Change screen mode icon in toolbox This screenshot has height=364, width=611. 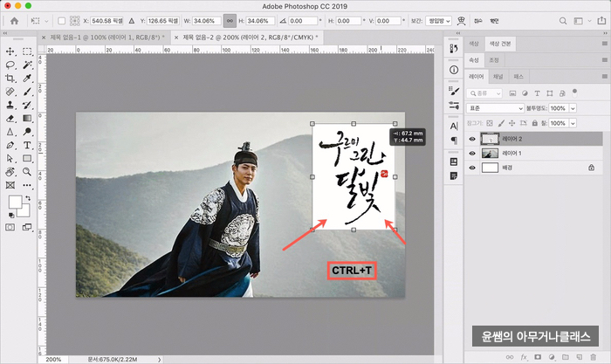tap(27, 227)
